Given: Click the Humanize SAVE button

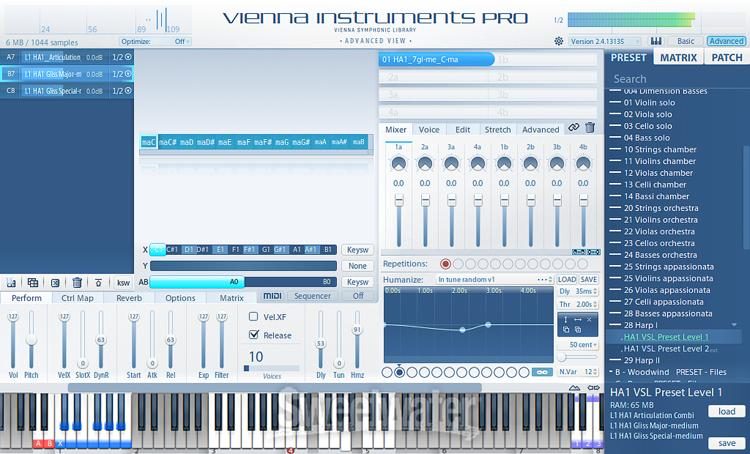Looking at the screenshot, I should [x=589, y=279].
